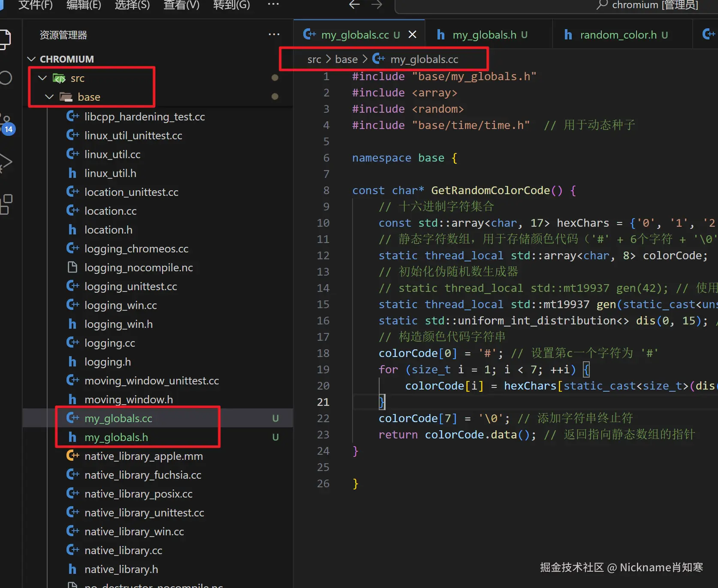Open logging.cc in the file tree
The width and height of the screenshot is (718, 588).
[110, 343]
